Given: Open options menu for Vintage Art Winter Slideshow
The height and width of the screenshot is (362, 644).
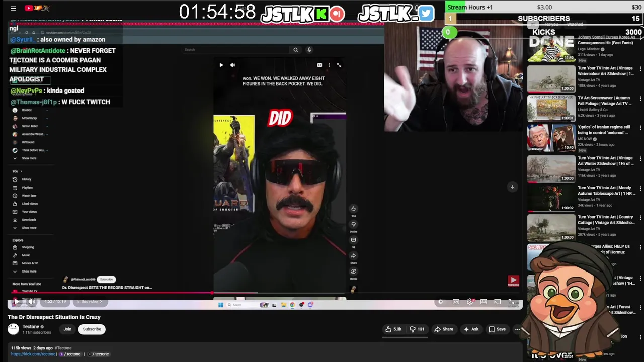Looking at the screenshot, I should coord(640,159).
